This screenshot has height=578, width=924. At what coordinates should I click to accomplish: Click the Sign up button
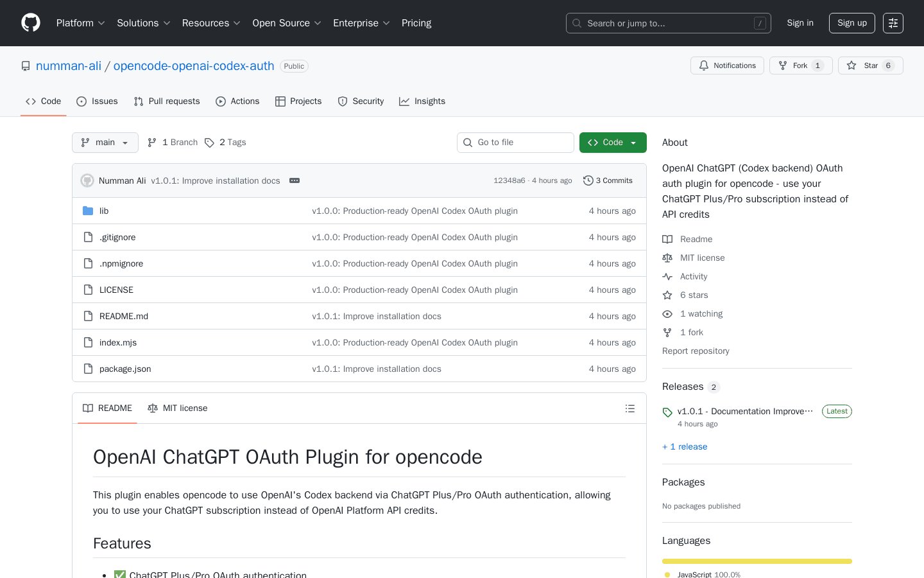coord(851,22)
